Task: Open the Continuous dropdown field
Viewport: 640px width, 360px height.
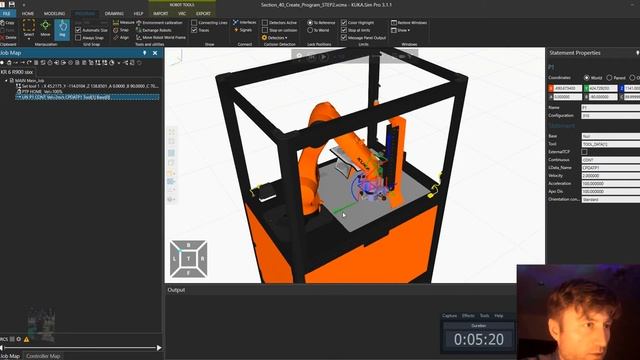Action: tap(611, 160)
